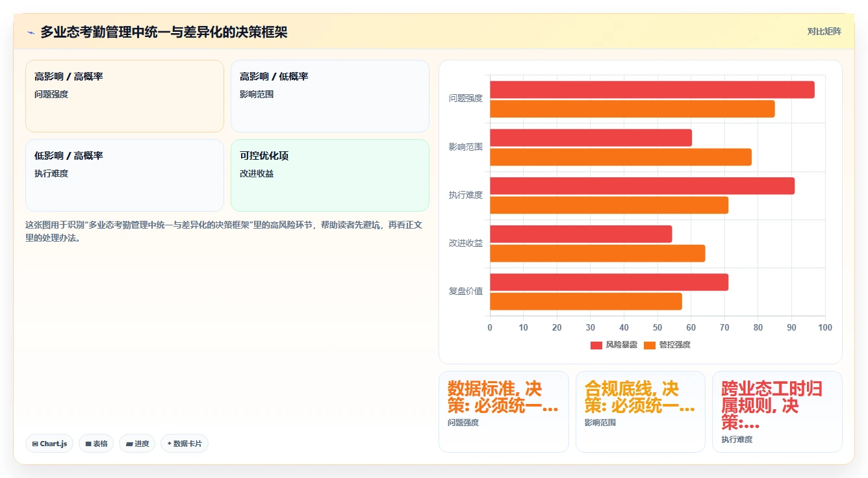Click the description paragraph below the matrix
Viewport: 868px width, 478px height.
(x=224, y=231)
